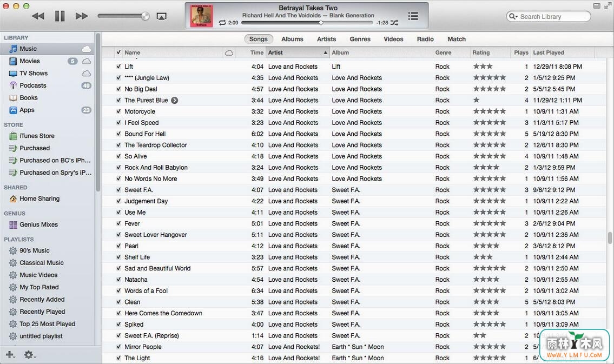This screenshot has width=614, height=364.
Task: Sort songs by the Rating column
Action: (x=490, y=52)
